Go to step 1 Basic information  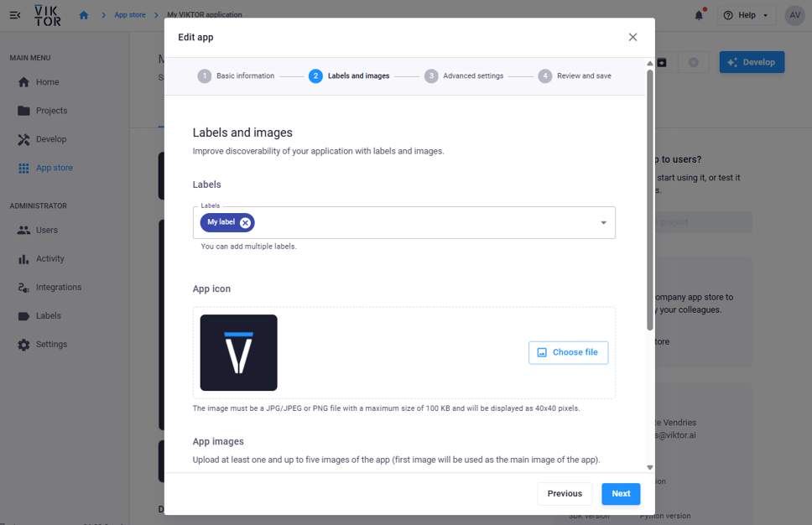(x=236, y=76)
